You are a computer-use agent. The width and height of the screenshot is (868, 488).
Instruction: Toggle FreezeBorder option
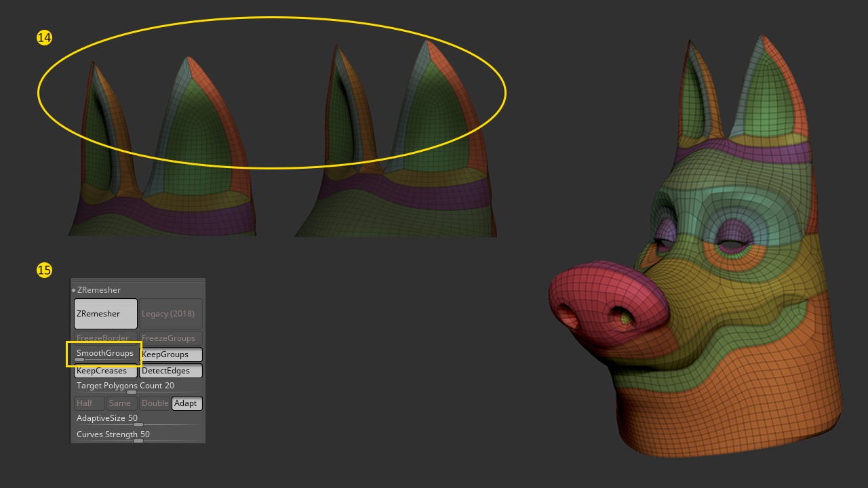pyautogui.click(x=105, y=338)
